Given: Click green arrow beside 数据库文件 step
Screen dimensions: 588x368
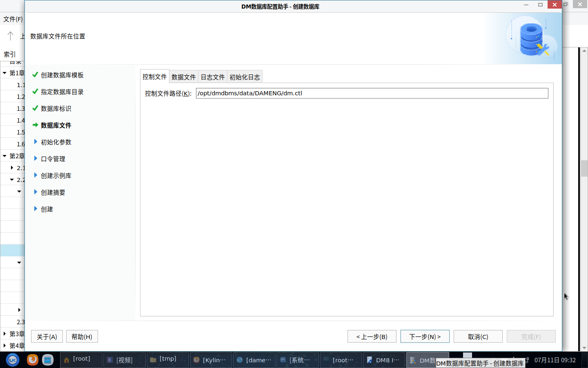Looking at the screenshot, I should 35,125.
